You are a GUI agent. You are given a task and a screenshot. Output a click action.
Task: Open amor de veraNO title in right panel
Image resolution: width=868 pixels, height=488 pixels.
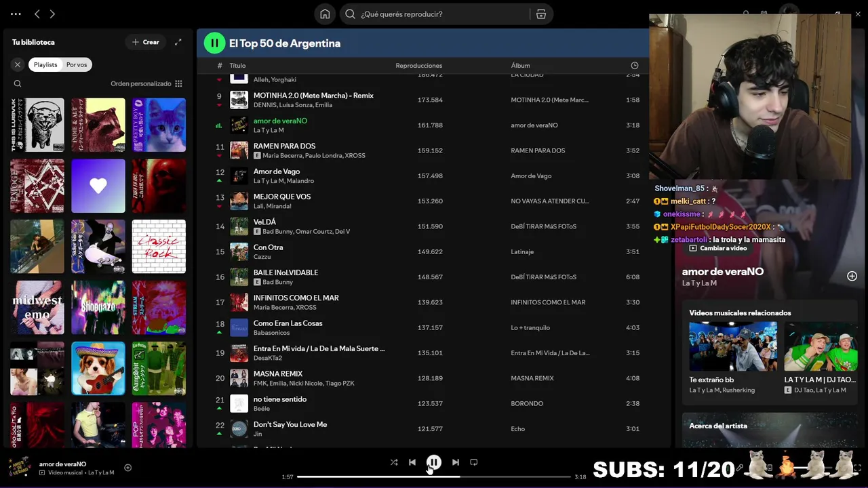click(x=723, y=271)
